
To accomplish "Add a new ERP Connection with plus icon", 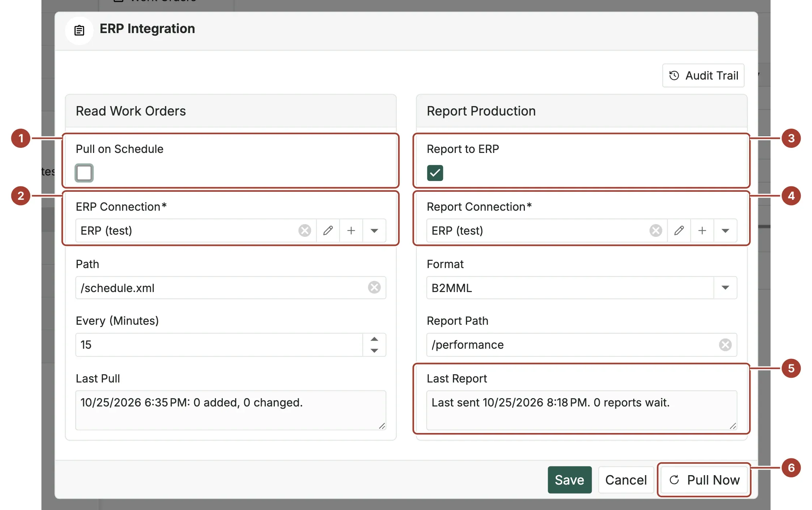I will 351,231.
